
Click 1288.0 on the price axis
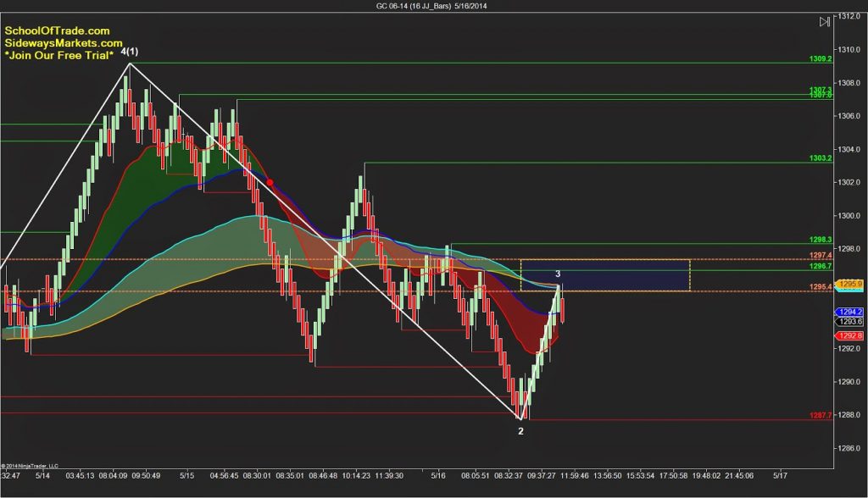click(849, 414)
